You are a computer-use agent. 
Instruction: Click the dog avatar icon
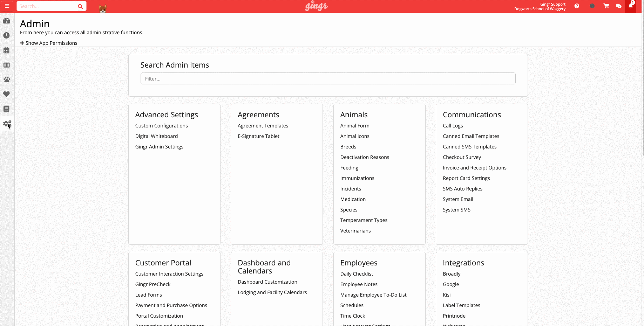(x=103, y=9)
